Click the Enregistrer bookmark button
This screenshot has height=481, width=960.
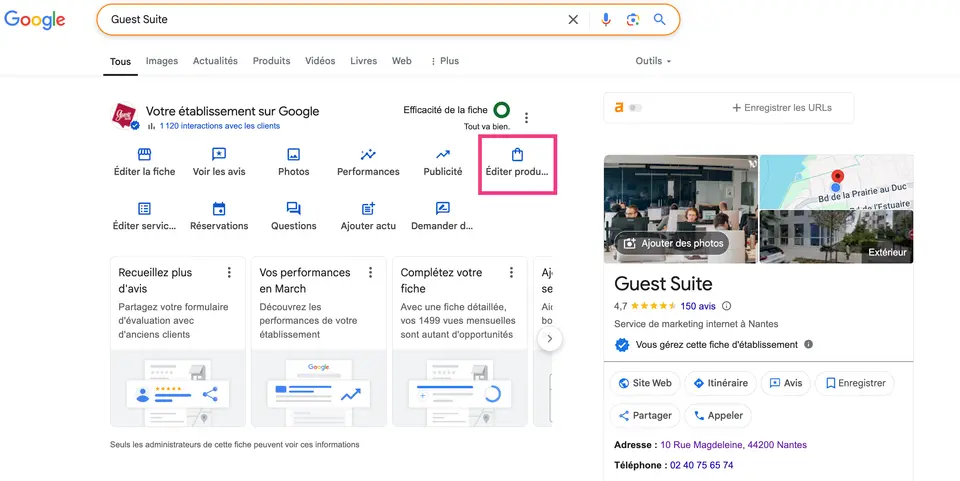(x=855, y=383)
